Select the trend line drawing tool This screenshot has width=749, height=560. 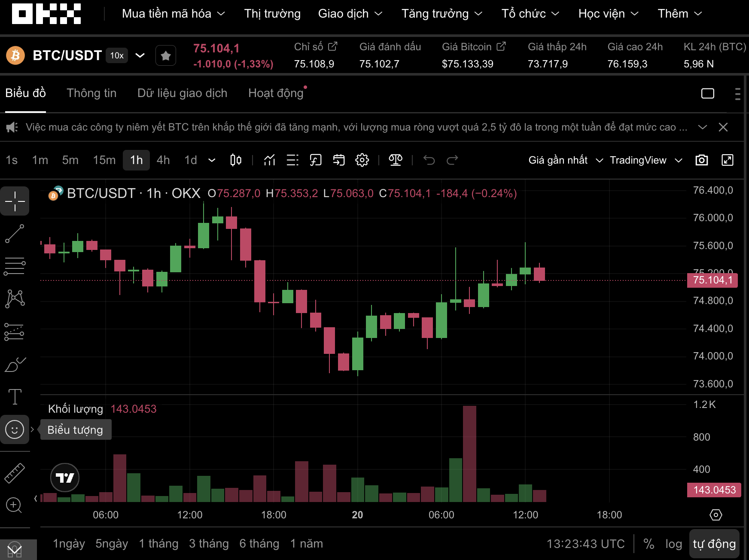(15, 234)
